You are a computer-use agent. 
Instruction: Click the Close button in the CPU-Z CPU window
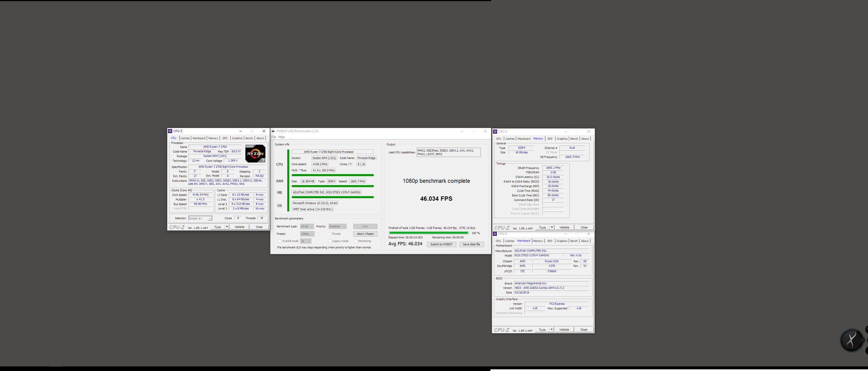259,227
